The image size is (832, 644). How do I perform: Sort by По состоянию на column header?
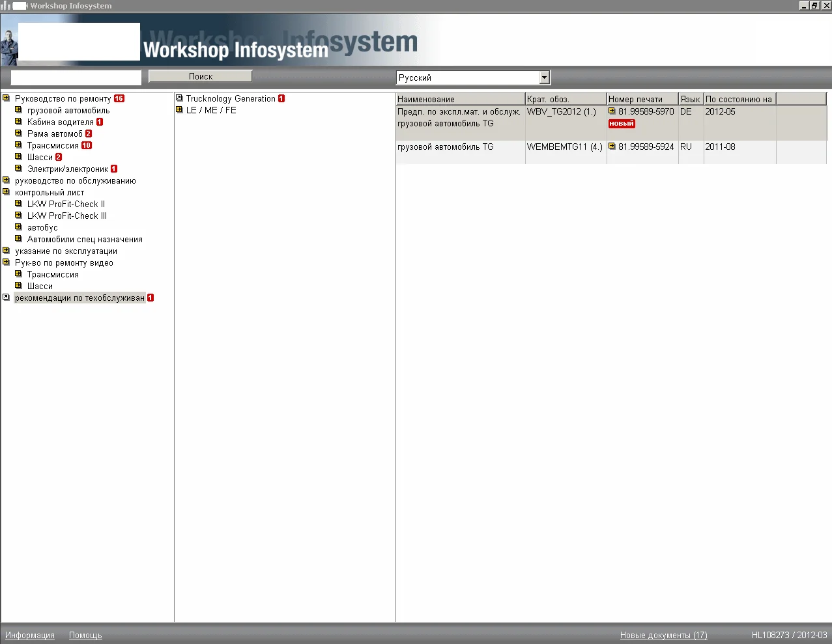pos(740,99)
